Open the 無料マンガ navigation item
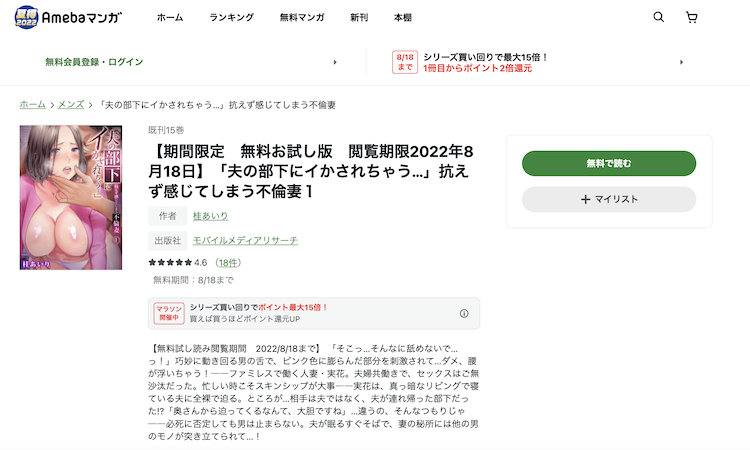750x450 pixels. tap(302, 18)
